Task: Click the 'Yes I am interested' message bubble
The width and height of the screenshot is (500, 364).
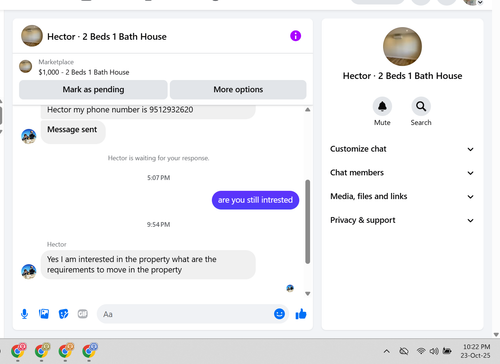Action: point(148,265)
